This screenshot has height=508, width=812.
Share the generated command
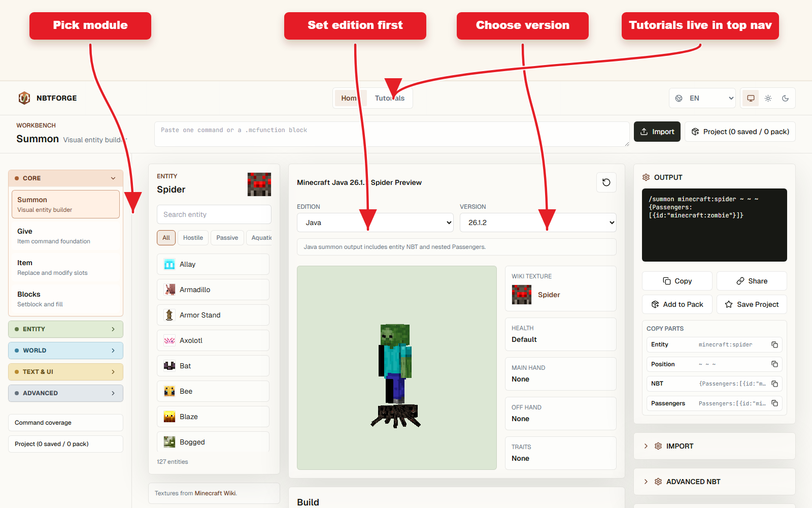click(x=752, y=281)
